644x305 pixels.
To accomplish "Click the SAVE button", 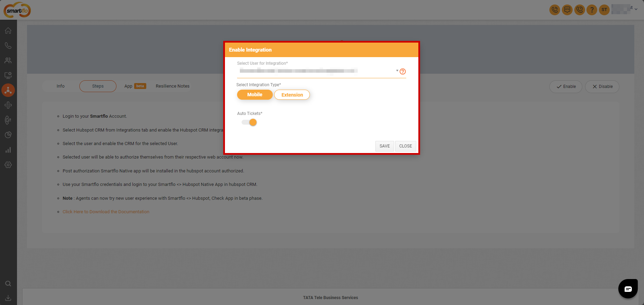I will (x=384, y=146).
